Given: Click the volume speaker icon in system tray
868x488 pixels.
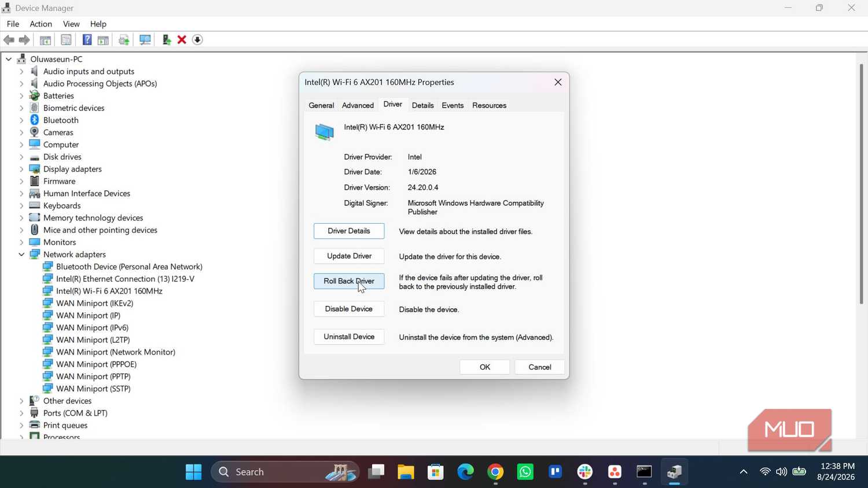Looking at the screenshot, I should (781, 472).
